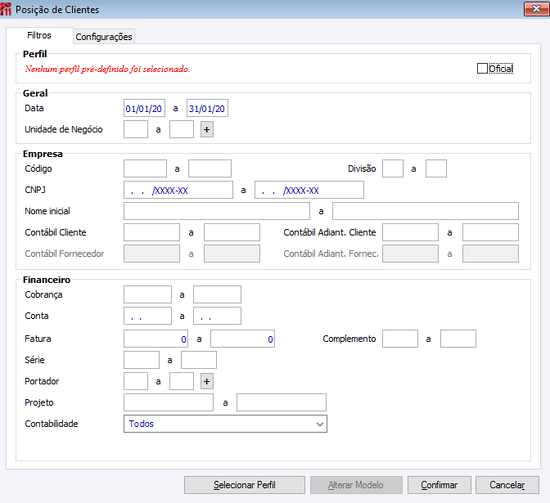Click the start Data field 01/01/20

pos(144,108)
